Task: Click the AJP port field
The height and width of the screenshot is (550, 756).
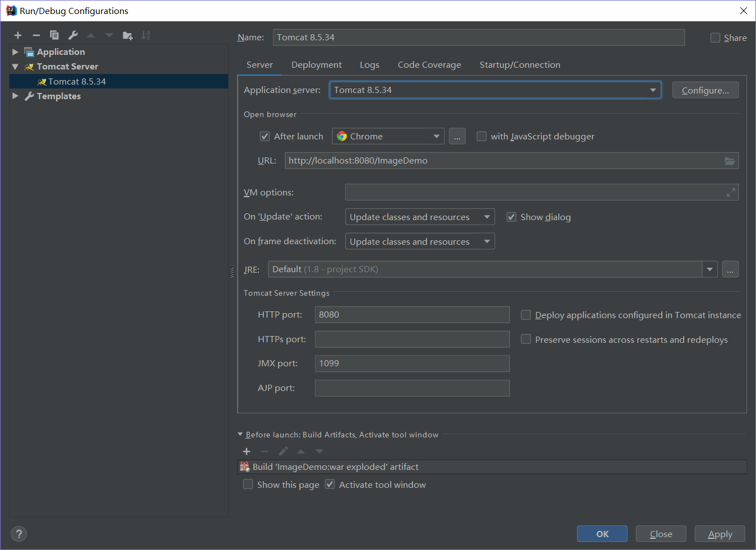Action: 412,388
